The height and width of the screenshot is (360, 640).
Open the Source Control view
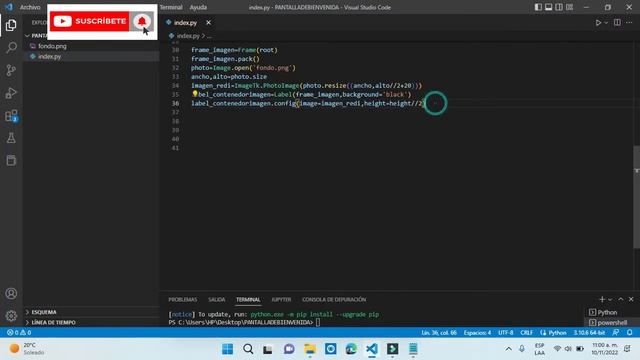point(11,70)
